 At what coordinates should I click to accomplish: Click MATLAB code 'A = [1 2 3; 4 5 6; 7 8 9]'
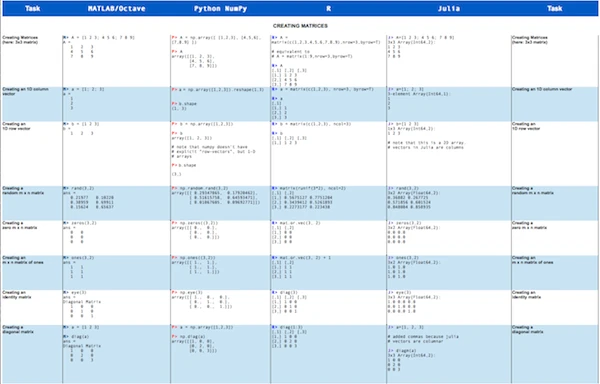(x=102, y=37)
